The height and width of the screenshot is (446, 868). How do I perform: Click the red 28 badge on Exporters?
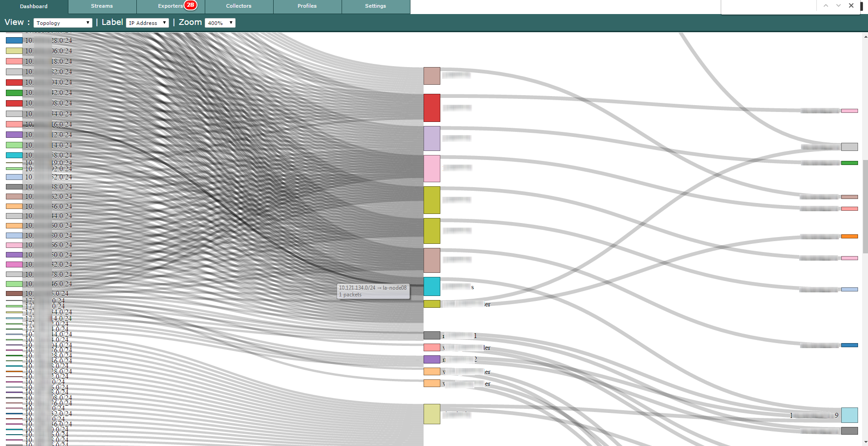coord(190,5)
